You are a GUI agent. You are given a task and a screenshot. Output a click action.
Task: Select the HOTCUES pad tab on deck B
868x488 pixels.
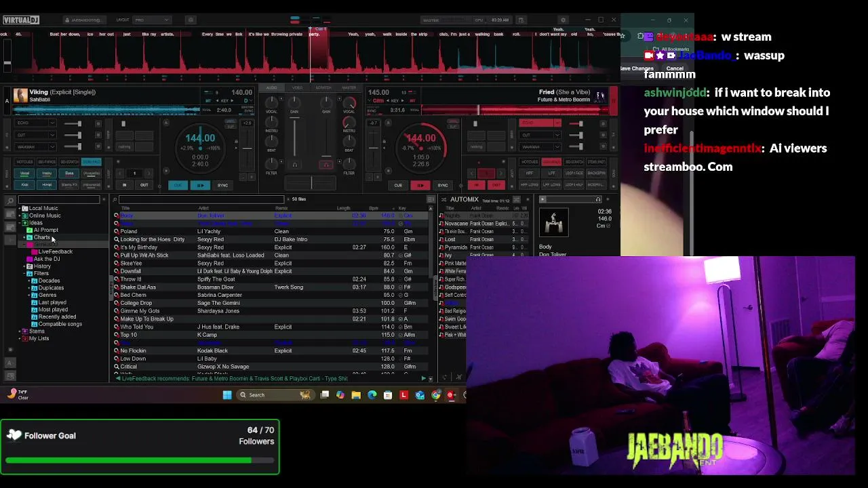(x=529, y=162)
